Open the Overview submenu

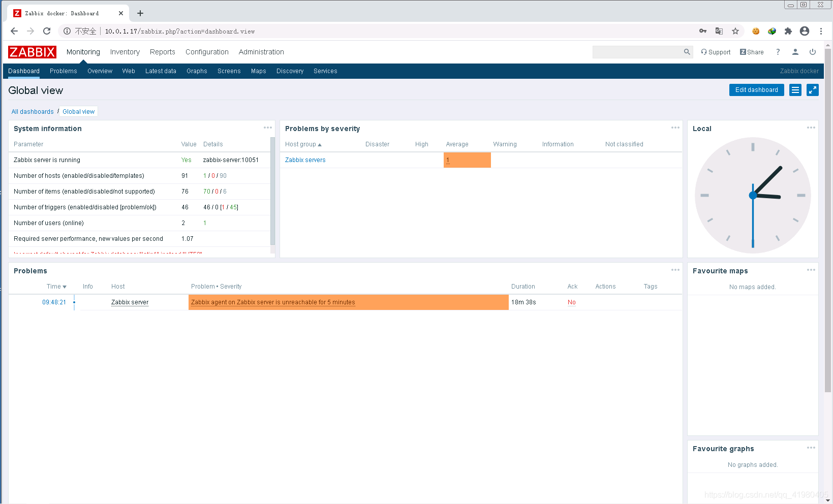(x=100, y=71)
